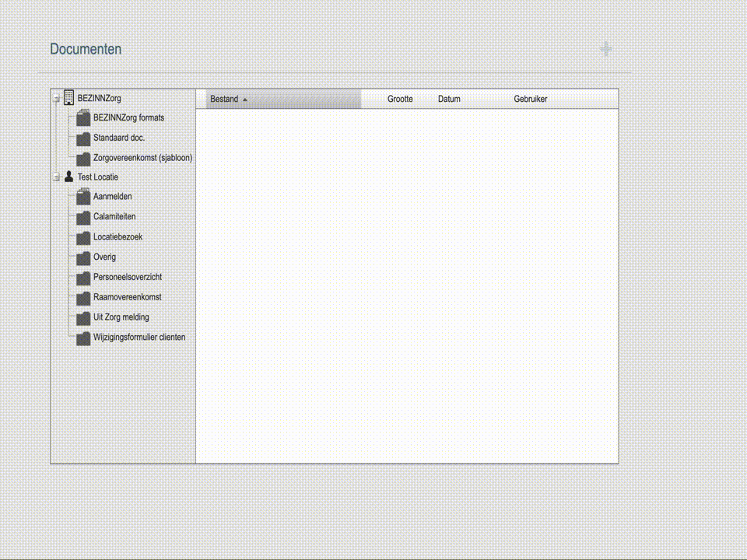Open Zorgovereenkomst (sjabloon) folder

point(142,158)
